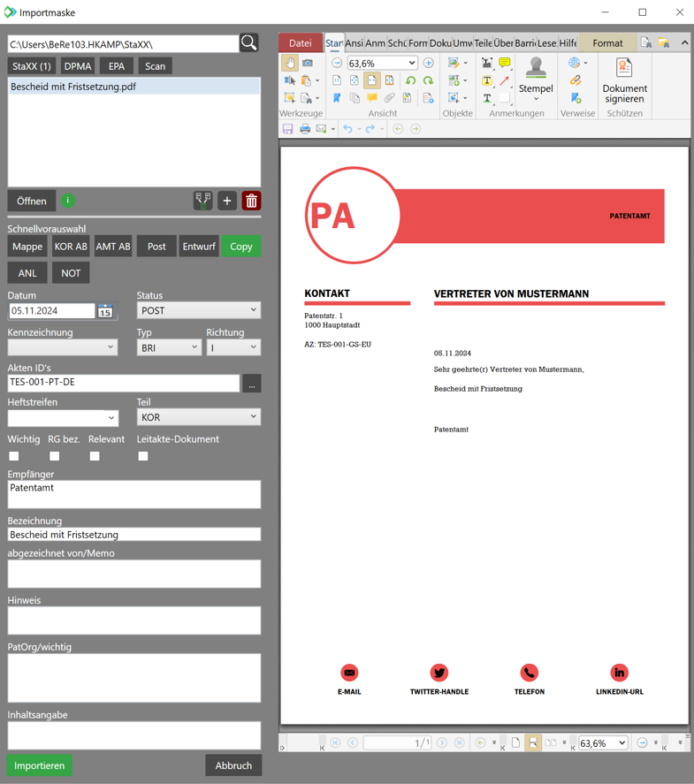Screen dimensions: 694x784
Task: Enable the Wichtig checkbox
Action: coord(13,456)
